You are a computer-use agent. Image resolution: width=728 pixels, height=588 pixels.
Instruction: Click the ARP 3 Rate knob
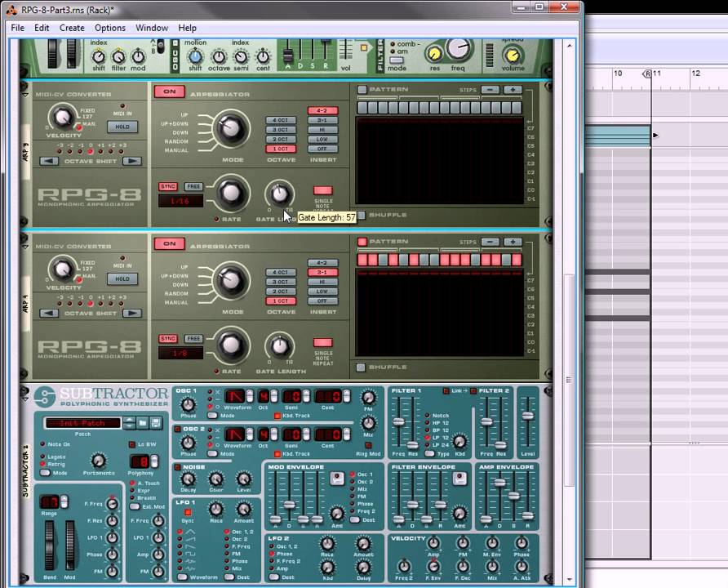click(231, 192)
